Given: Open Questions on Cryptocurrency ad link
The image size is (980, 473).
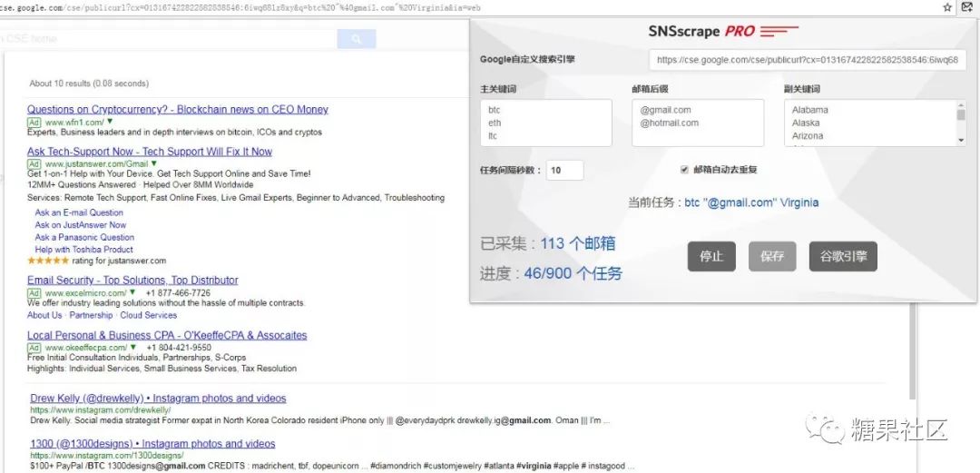Looking at the screenshot, I should [178, 110].
